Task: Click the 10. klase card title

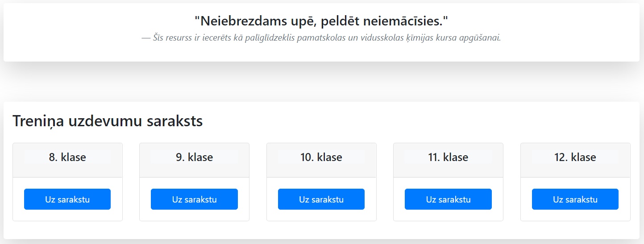Action: [x=321, y=157]
